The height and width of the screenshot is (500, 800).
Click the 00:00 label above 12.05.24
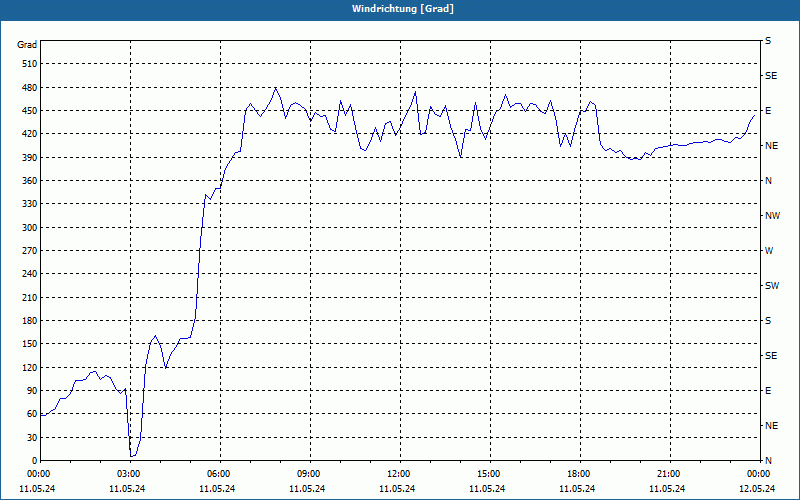point(757,474)
